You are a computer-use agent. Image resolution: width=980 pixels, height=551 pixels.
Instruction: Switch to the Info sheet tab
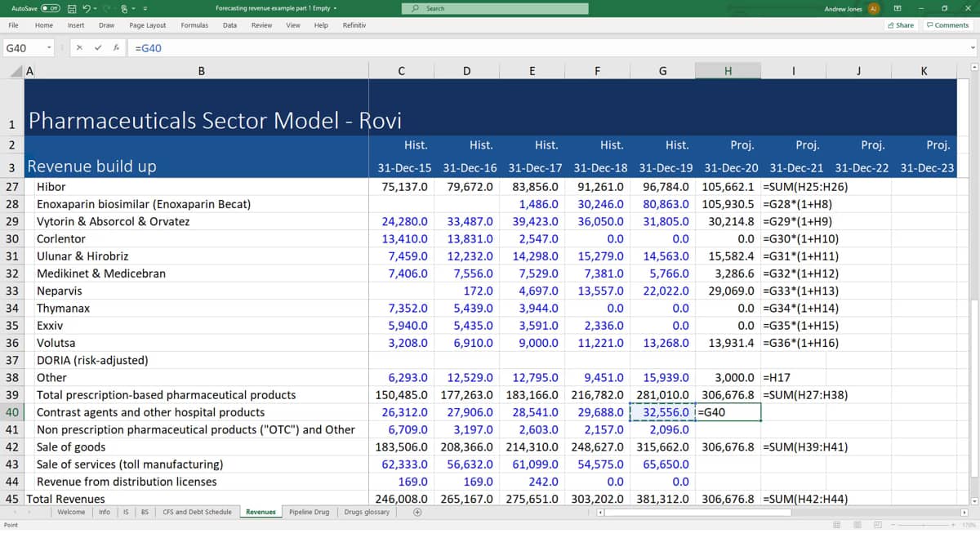point(105,512)
